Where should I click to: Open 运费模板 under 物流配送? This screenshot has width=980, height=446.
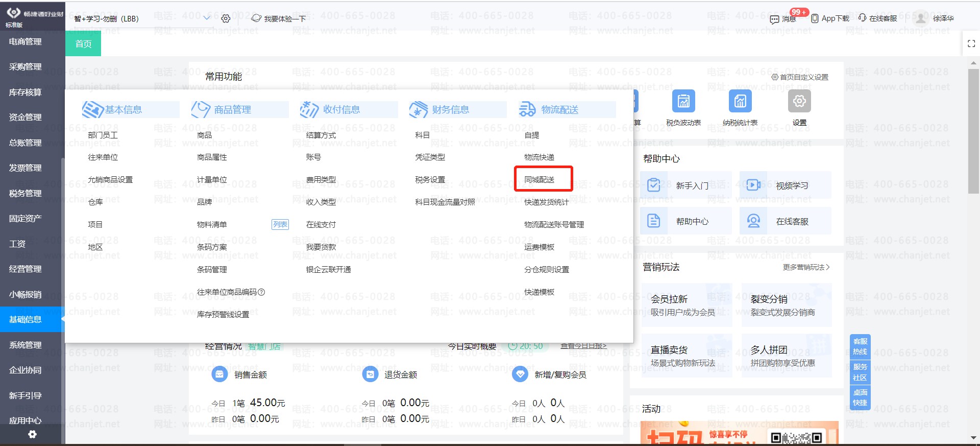(539, 247)
